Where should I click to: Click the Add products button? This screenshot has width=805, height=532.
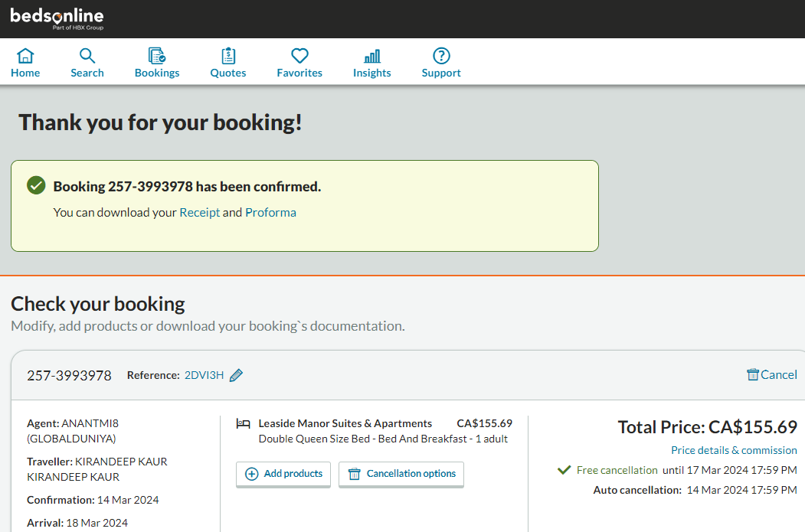(x=283, y=474)
